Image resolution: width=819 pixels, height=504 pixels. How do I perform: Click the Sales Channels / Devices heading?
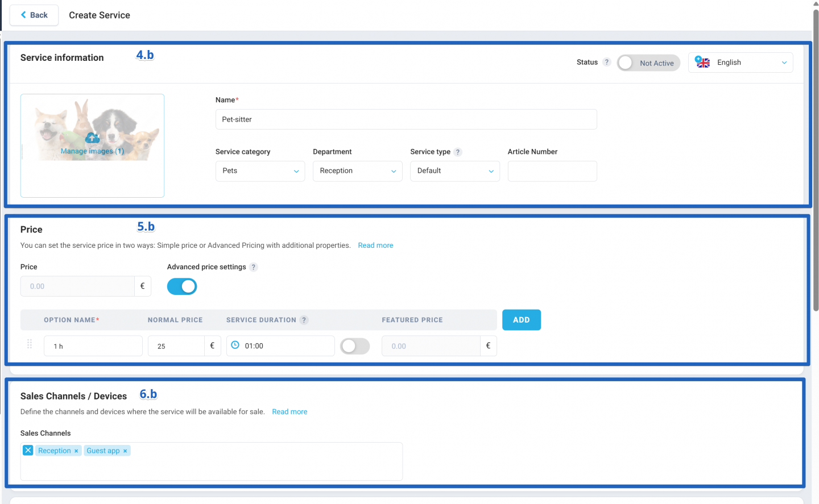73,397
